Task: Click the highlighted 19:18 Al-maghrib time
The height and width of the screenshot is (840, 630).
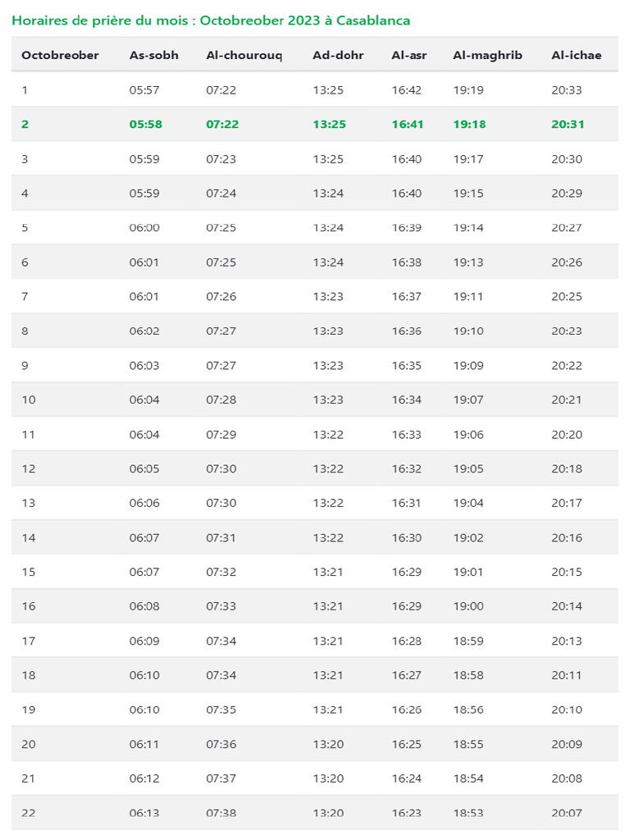Action: coord(469,125)
